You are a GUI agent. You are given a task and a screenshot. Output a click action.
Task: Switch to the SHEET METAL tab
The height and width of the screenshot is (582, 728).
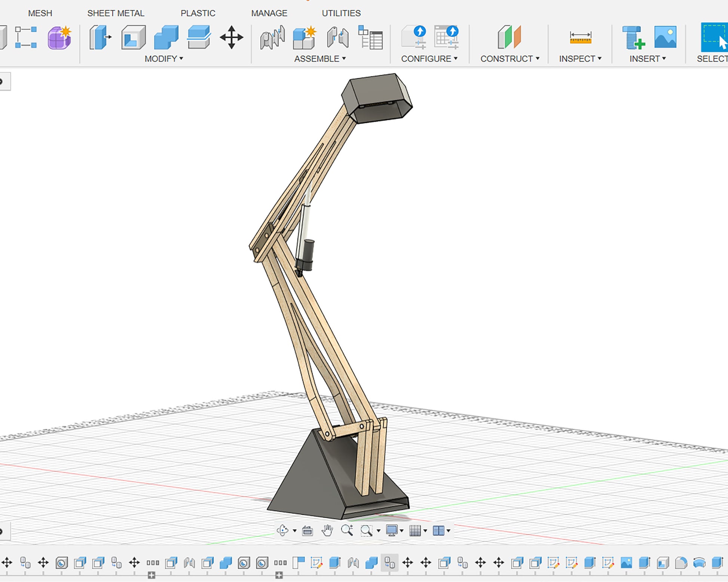click(x=116, y=13)
